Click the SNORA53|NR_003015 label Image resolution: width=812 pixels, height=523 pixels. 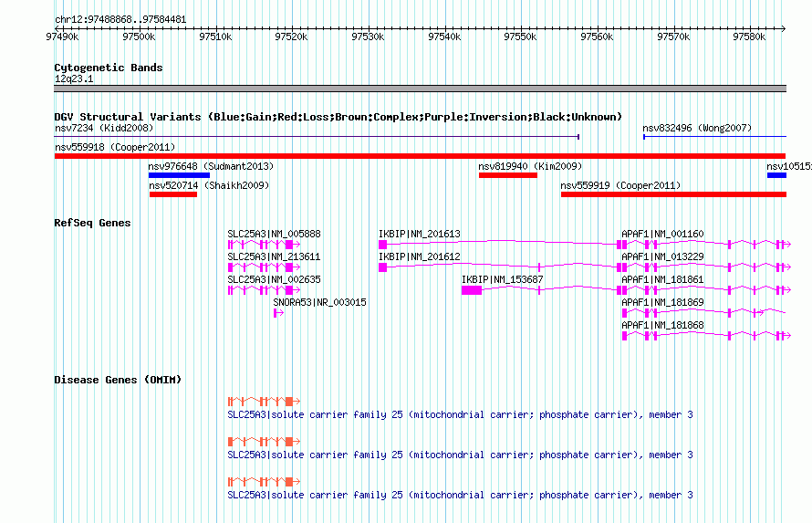319,302
